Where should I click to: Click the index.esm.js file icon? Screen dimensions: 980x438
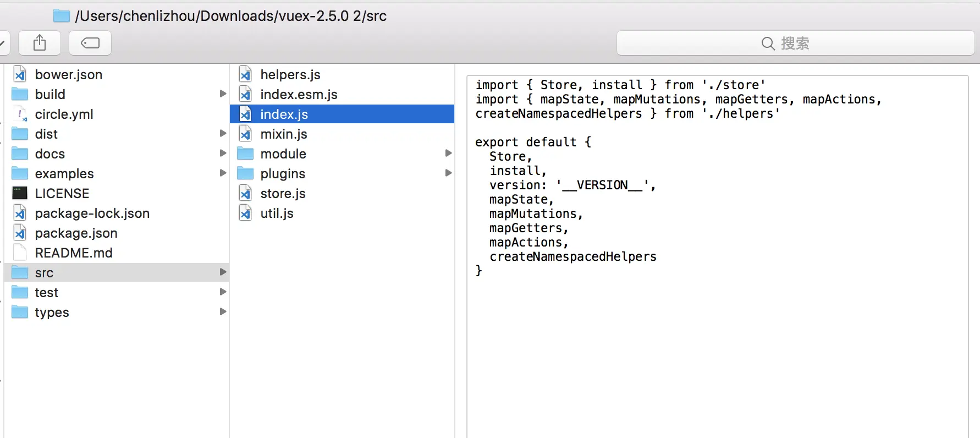pyautogui.click(x=245, y=94)
